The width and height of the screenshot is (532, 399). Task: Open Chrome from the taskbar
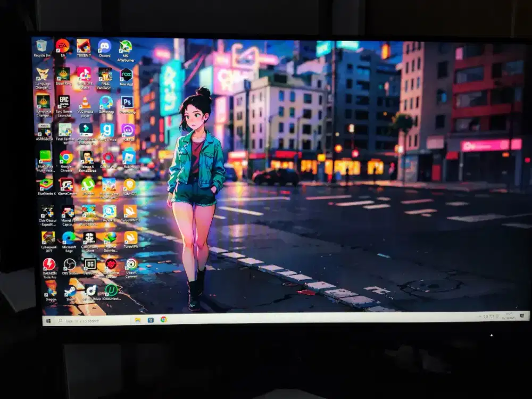163,319
